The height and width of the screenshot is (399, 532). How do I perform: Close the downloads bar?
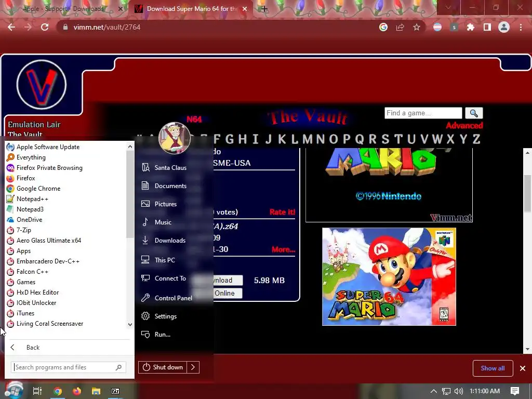coord(523,368)
